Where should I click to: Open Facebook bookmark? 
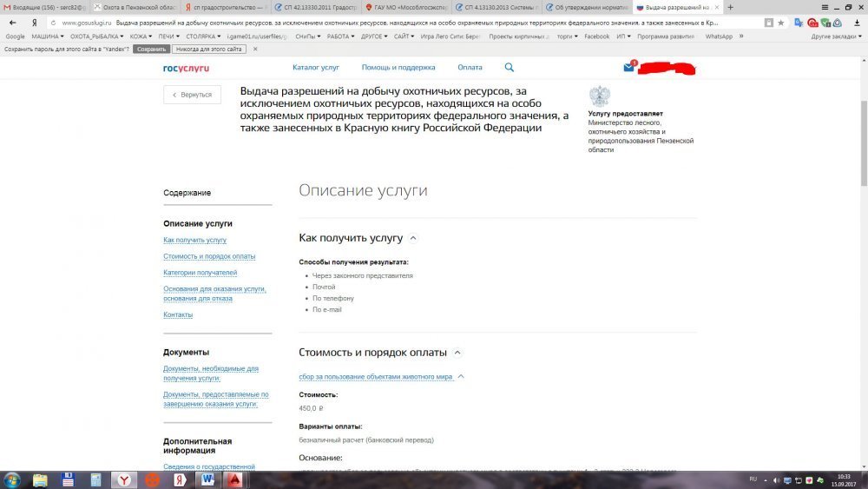tap(596, 36)
